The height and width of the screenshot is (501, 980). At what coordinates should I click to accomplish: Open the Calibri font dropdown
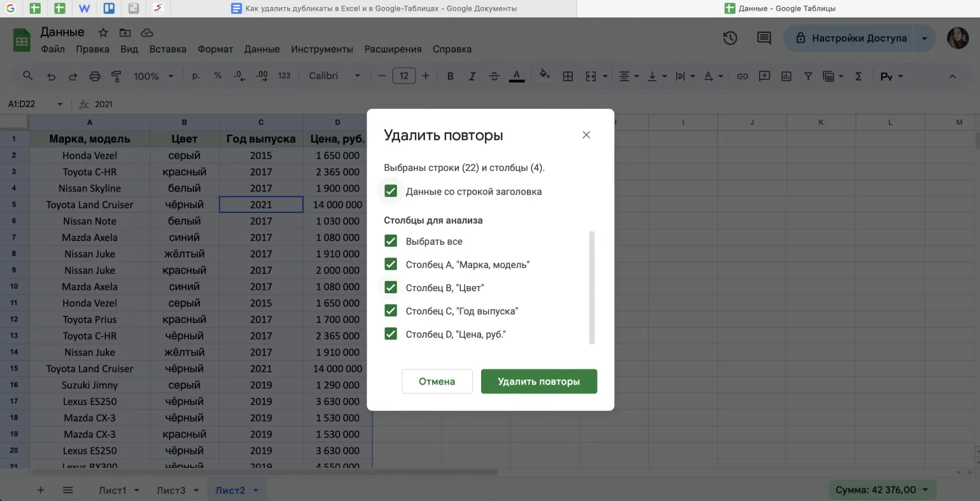(334, 76)
